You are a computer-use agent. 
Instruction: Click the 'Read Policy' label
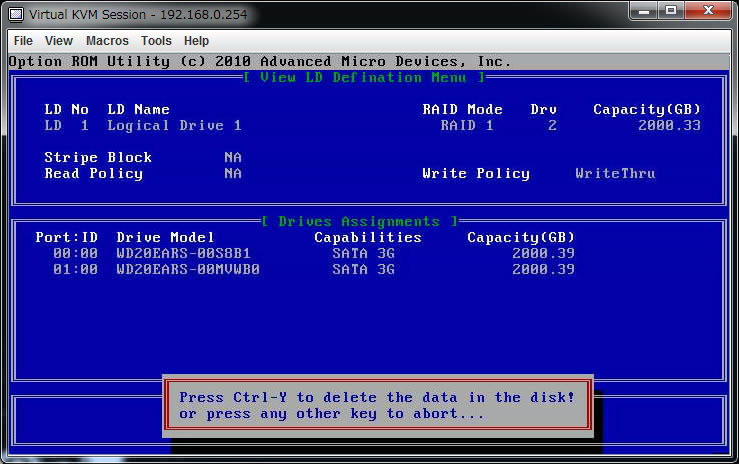coord(93,173)
